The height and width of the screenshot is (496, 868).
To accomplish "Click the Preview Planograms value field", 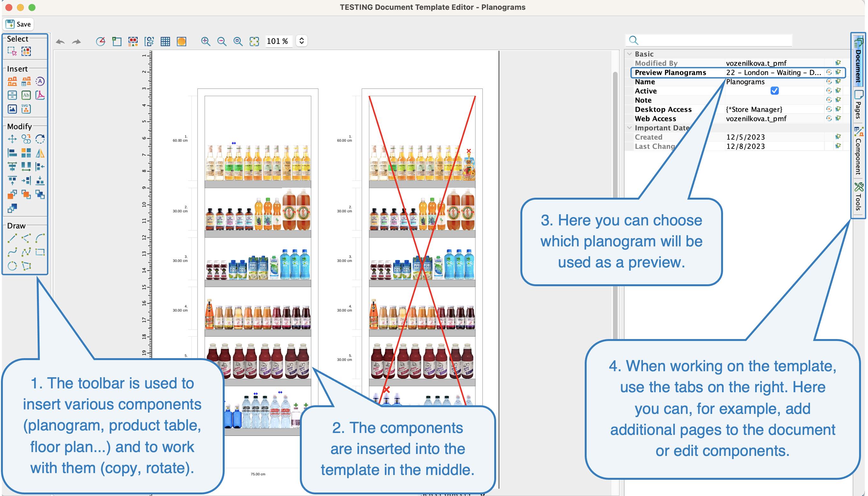I will pos(774,73).
